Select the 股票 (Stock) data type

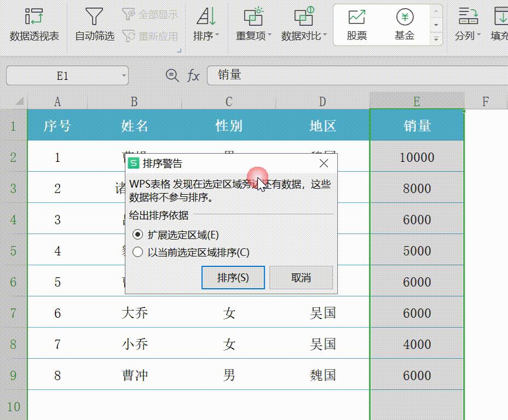(357, 22)
